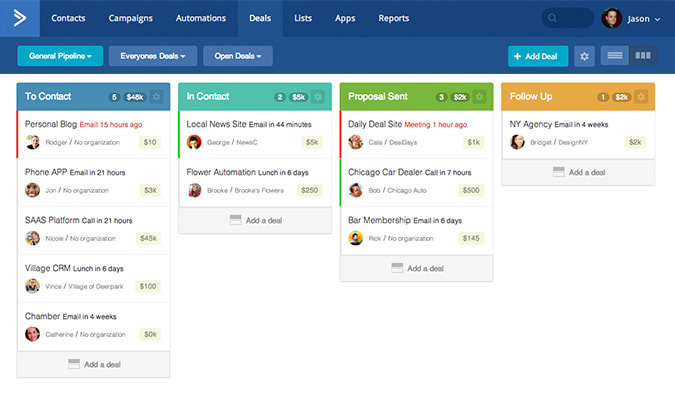
Task: Click the overdue Email 15 hours ago task
Action: 111,124
